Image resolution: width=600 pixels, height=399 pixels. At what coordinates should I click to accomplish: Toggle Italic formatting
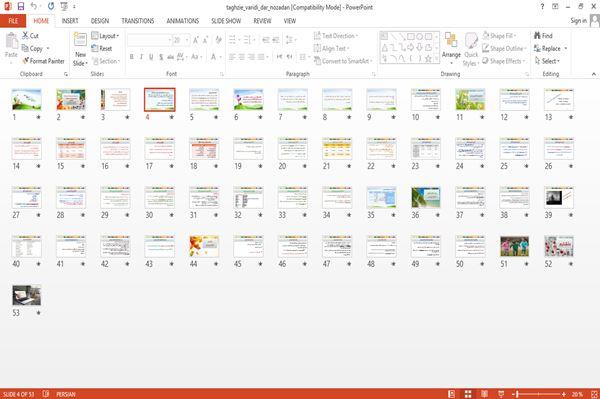(x=141, y=57)
